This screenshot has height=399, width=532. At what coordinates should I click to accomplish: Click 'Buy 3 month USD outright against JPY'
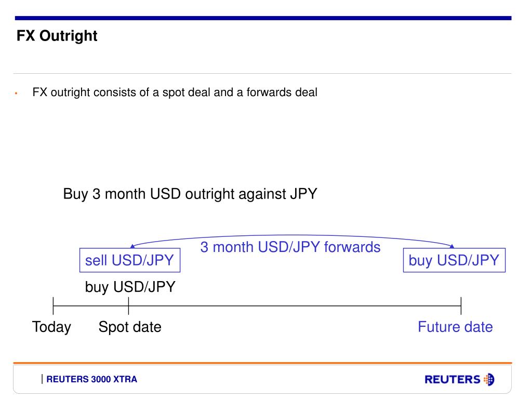tap(190, 194)
